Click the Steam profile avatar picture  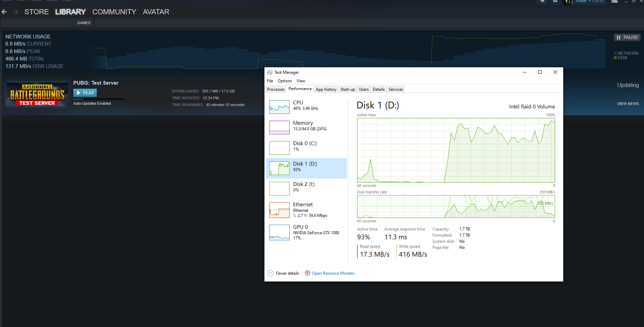pos(568,2)
